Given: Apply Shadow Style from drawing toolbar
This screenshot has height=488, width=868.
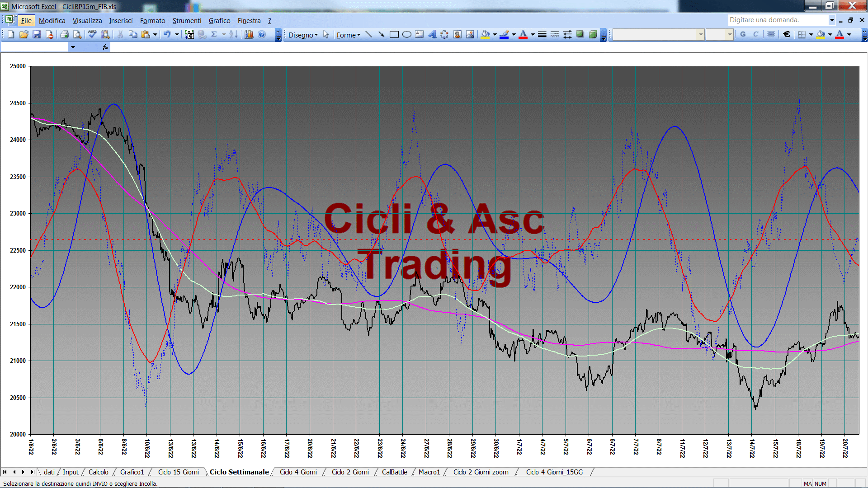Looking at the screenshot, I should click(x=580, y=34).
